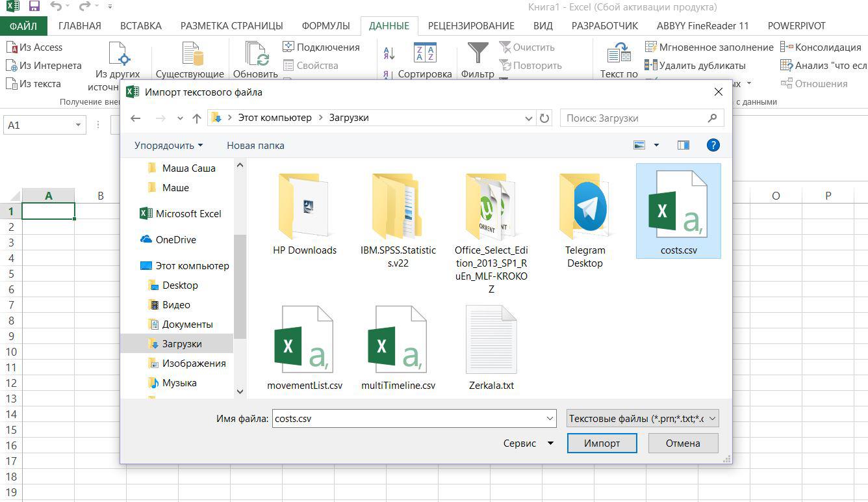Click the Поиск: Загрузки search field

tap(633, 118)
